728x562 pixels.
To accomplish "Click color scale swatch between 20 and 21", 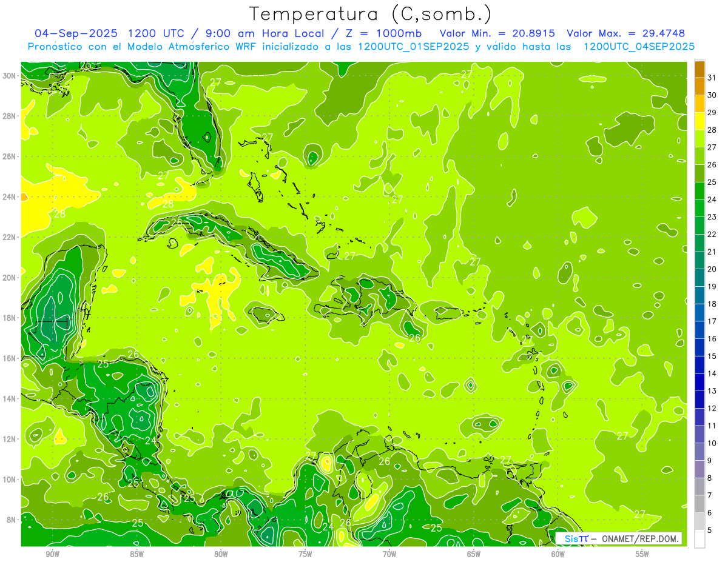I will (x=699, y=261).
